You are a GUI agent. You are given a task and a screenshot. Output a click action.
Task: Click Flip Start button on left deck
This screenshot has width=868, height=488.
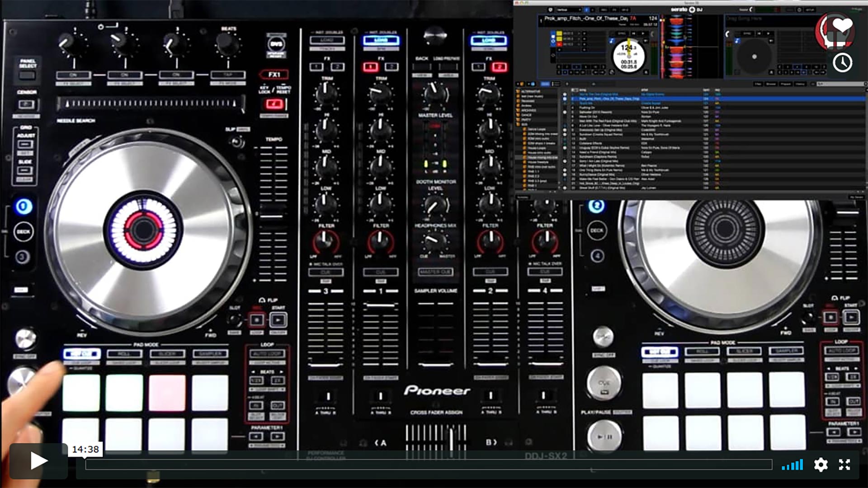278,320
